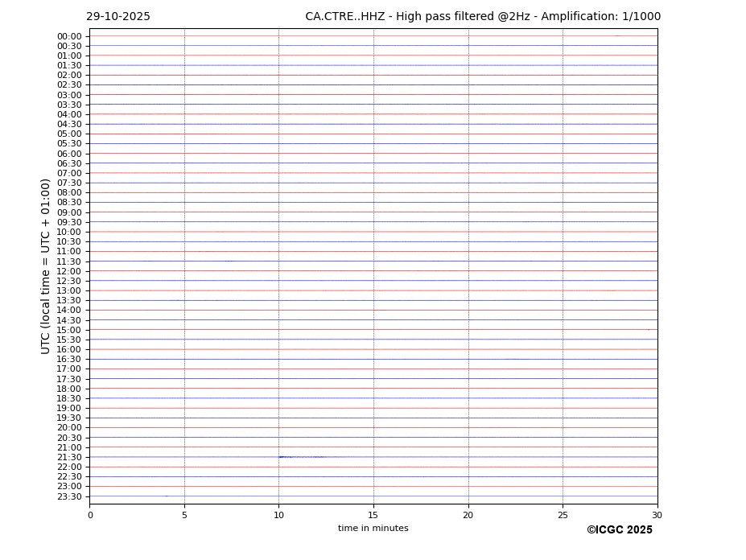Click the x-axis tick label 5

184,515
